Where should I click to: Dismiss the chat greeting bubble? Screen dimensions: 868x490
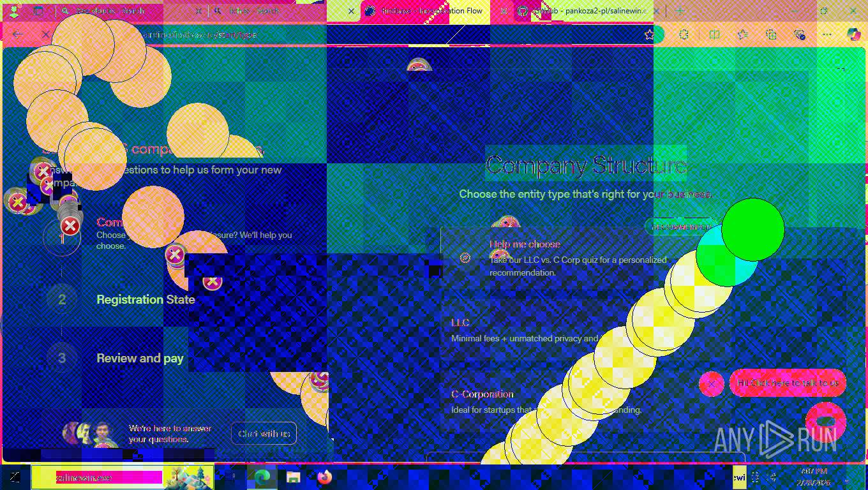click(x=712, y=384)
